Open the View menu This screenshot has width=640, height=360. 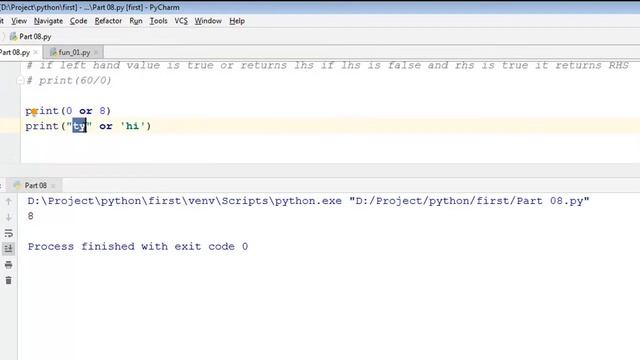pos(19,21)
